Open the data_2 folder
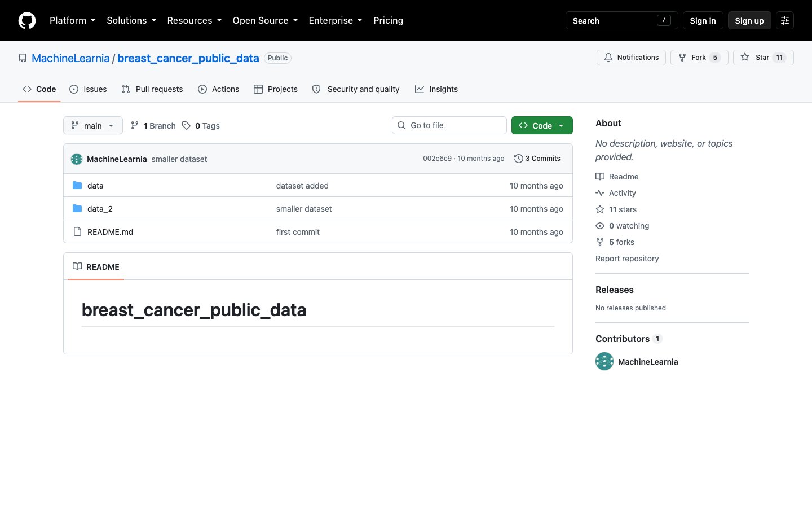The width and height of the screenshot is (812, 508). coord(100,208)
